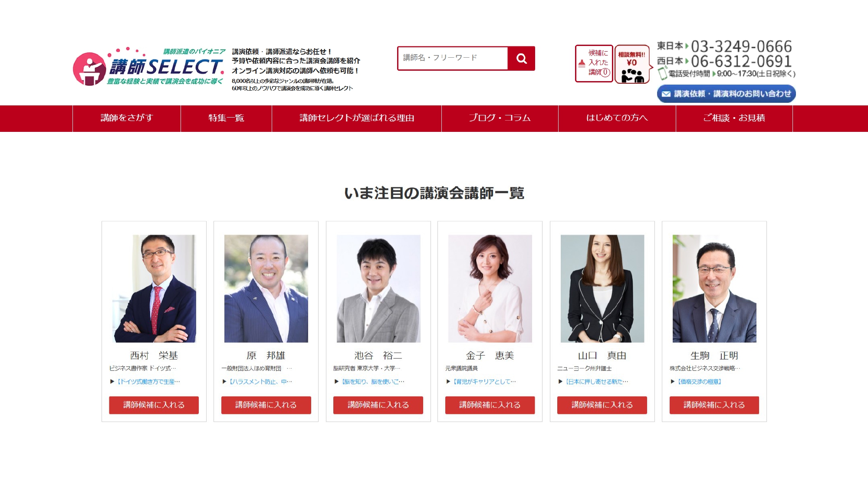Image resolution: width=868 pixels, height=488 pixels.
Task: Open the 候補に入れた講師 candidate list icon
Action: pyautogui.click(x=594, y=63)
